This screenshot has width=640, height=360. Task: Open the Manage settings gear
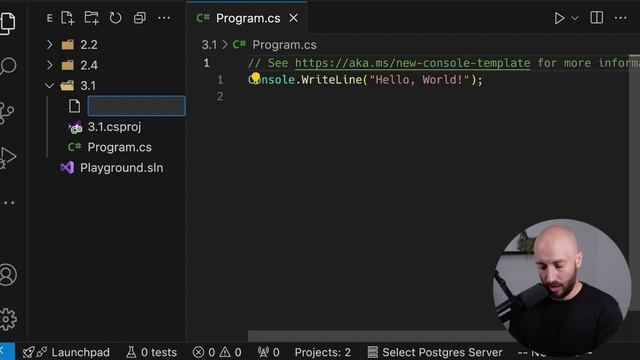click(x=8, y=319)
